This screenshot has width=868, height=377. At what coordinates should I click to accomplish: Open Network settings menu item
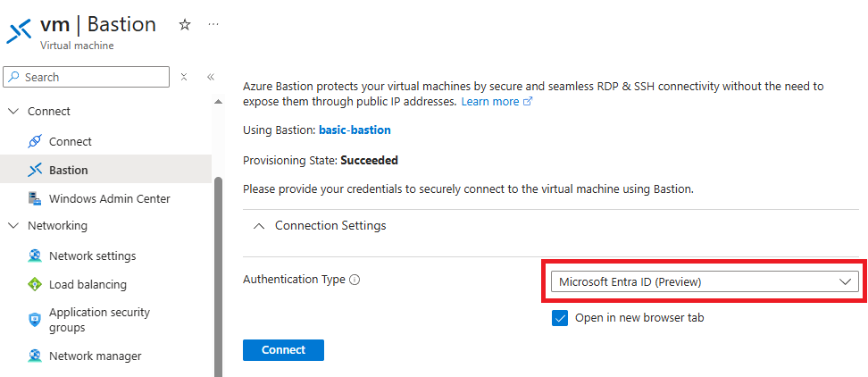coord(93,256)
